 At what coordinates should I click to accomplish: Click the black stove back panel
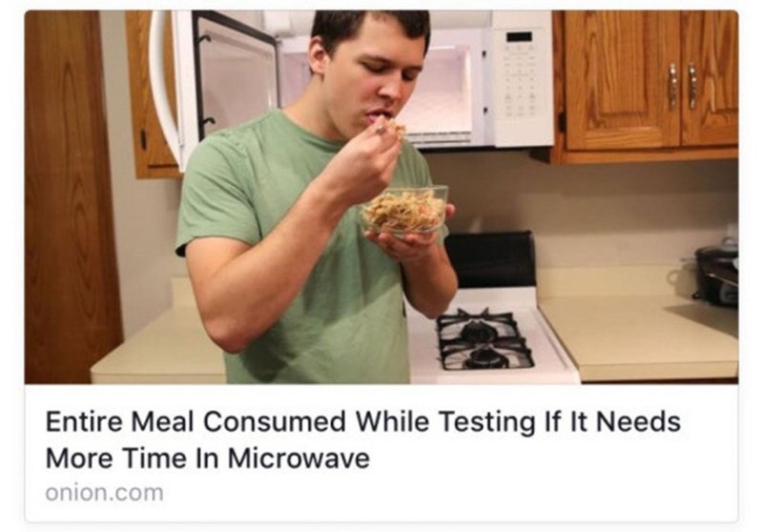coord(490,260)
